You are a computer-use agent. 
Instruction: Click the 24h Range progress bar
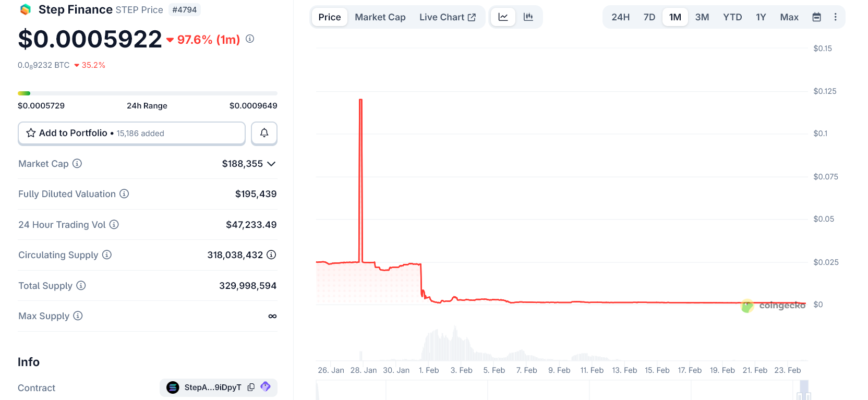click(147, 93)
